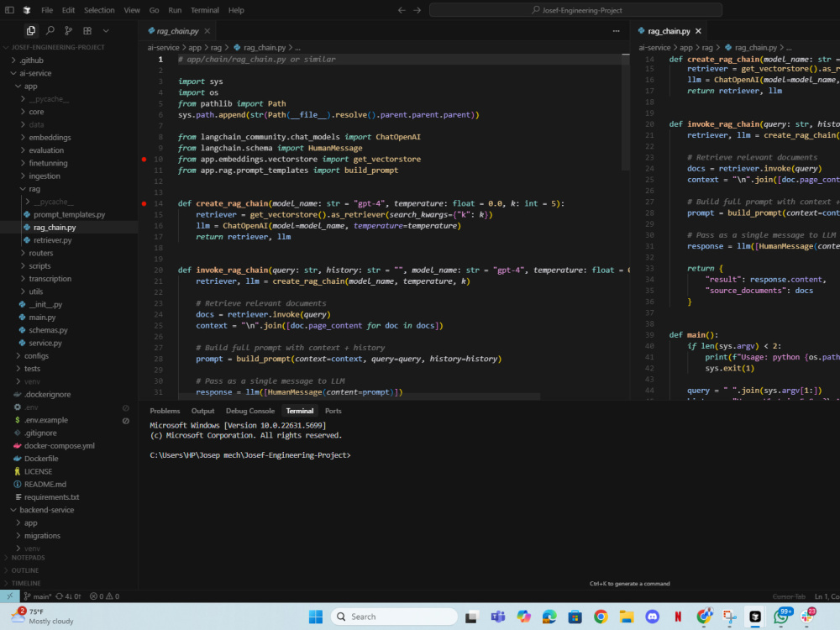Open prompt_templates.py in the explorer

tap(69, 215)
